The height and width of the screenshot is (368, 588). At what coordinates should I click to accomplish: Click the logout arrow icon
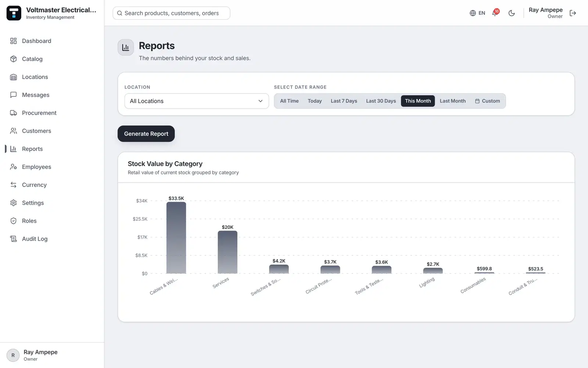point(573,13)
